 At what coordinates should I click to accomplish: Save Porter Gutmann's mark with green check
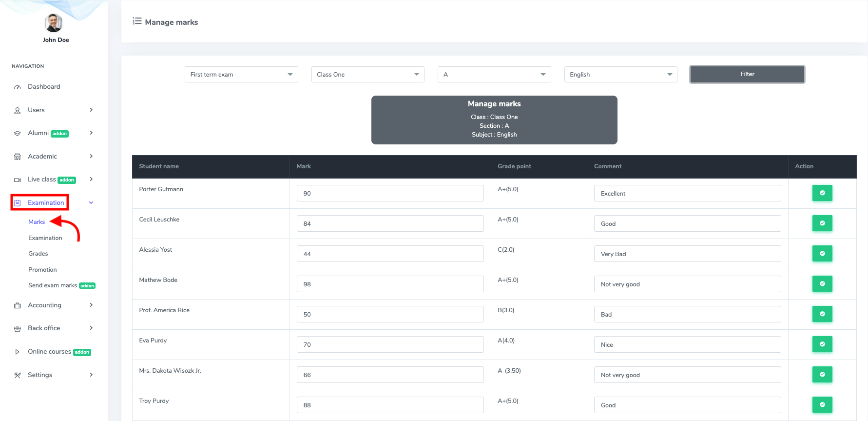(x=822, y=193)
